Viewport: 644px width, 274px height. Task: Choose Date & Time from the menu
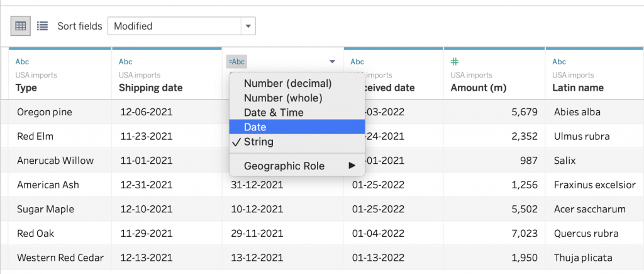click(x=274, y=112)
